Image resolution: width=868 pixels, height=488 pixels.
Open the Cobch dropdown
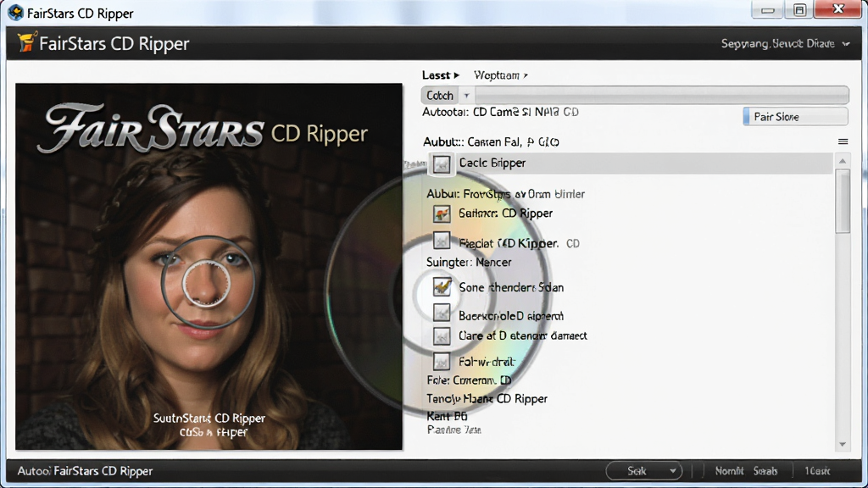click(466, 95)
